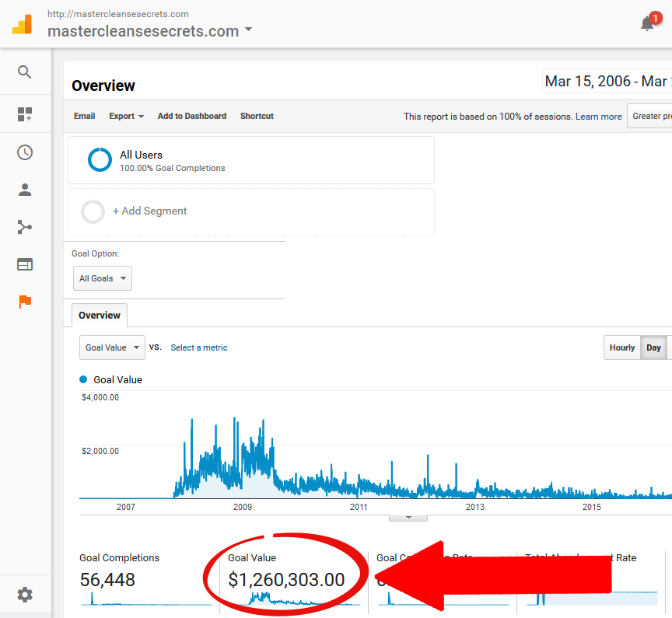
Task: Open the Goal Value metric dropdown
Action: point(112,347)
